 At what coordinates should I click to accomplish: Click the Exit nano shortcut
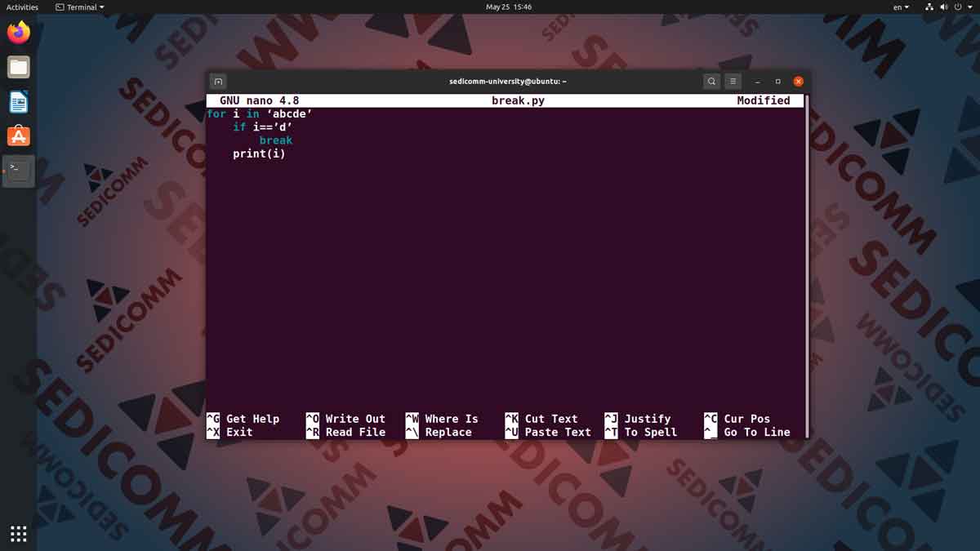238,432
